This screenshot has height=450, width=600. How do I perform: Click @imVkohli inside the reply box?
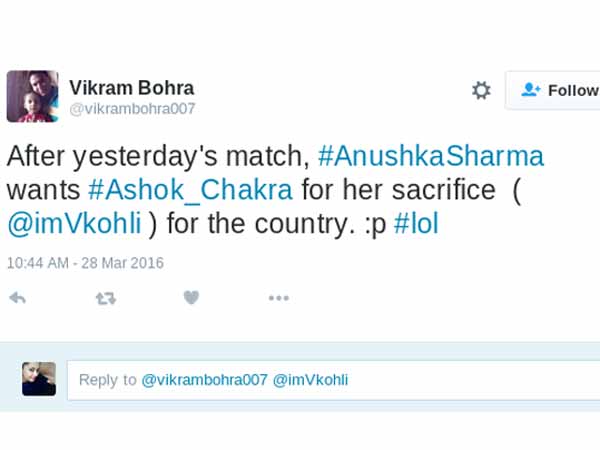311,380
